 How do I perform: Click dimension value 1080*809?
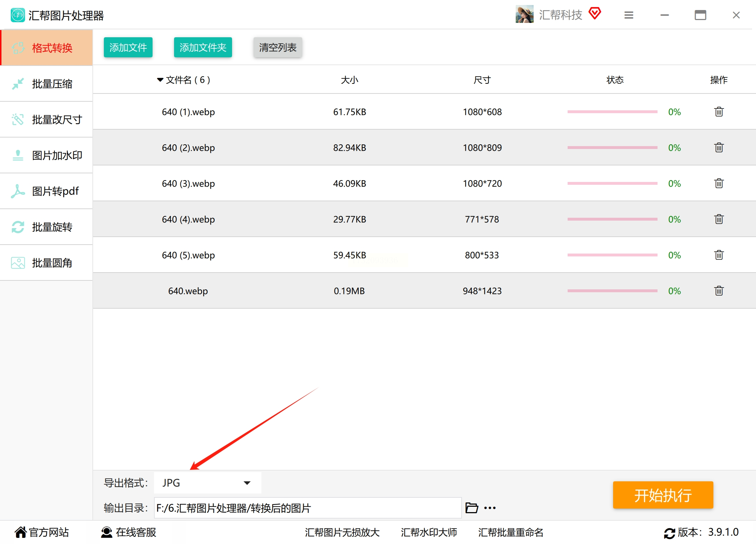(482, 148)
